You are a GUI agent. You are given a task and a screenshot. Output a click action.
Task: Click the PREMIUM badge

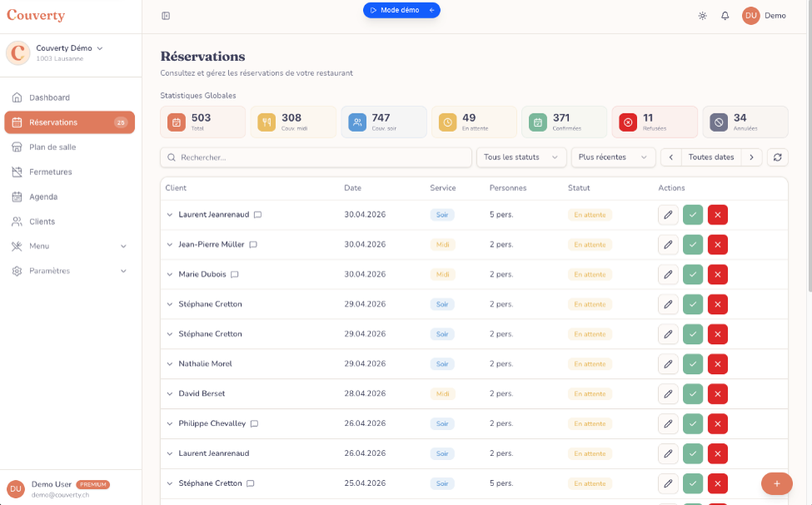93,485
